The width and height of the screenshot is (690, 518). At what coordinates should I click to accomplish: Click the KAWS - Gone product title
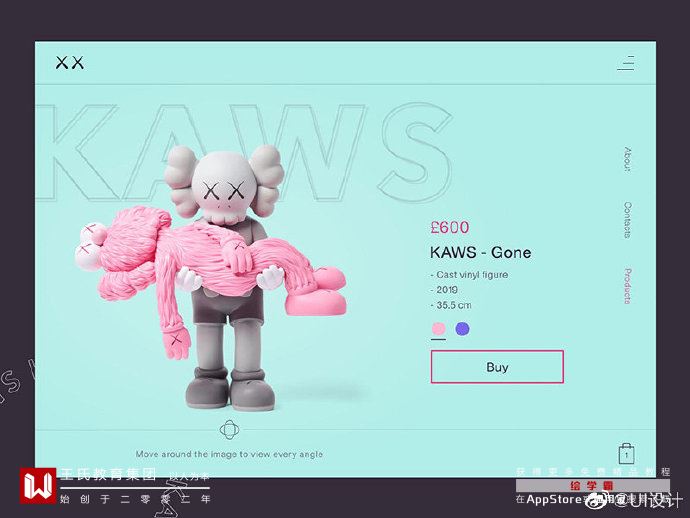(481, 253)
